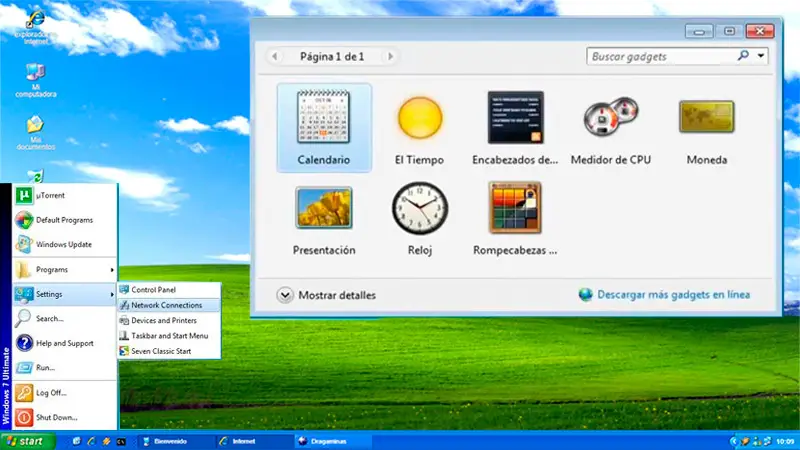This screenshot has height=450, width=800.
Task: Go to next gadget page arrow
Action: 390,56
